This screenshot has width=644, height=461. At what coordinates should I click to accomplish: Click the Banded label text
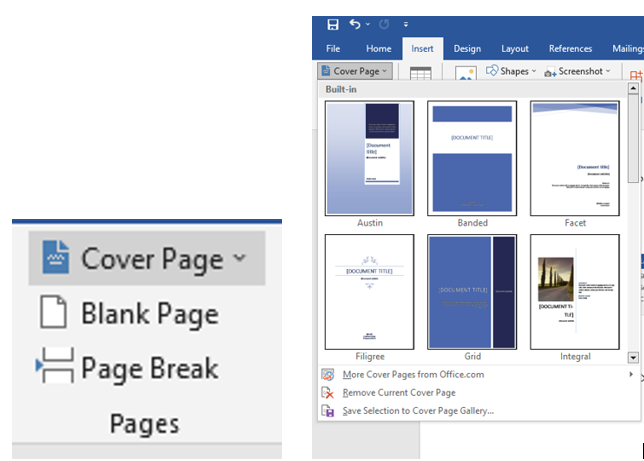point(472,223)
